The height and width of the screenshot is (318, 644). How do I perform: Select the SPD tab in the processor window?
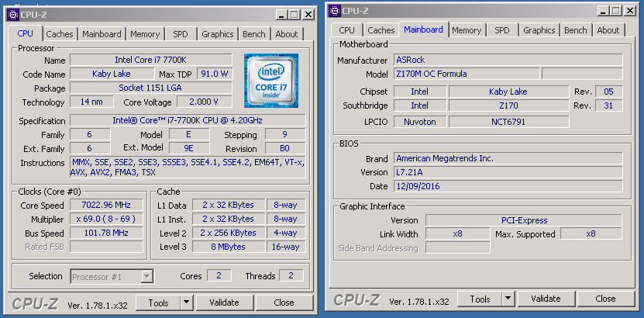click(180, 34)
